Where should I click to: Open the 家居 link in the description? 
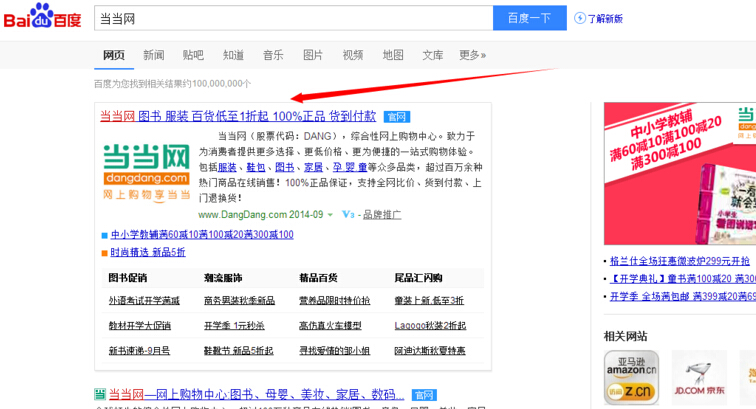313,167
